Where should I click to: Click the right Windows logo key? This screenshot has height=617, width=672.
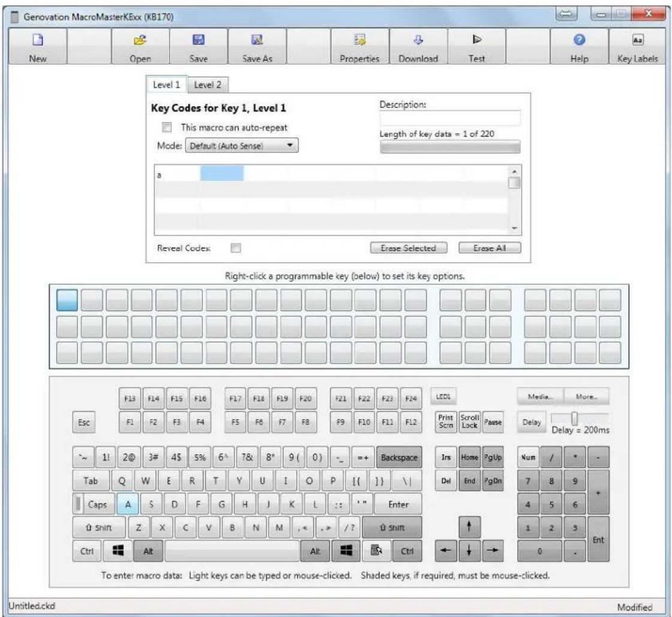pyautogui.click(x=346, y=550)
